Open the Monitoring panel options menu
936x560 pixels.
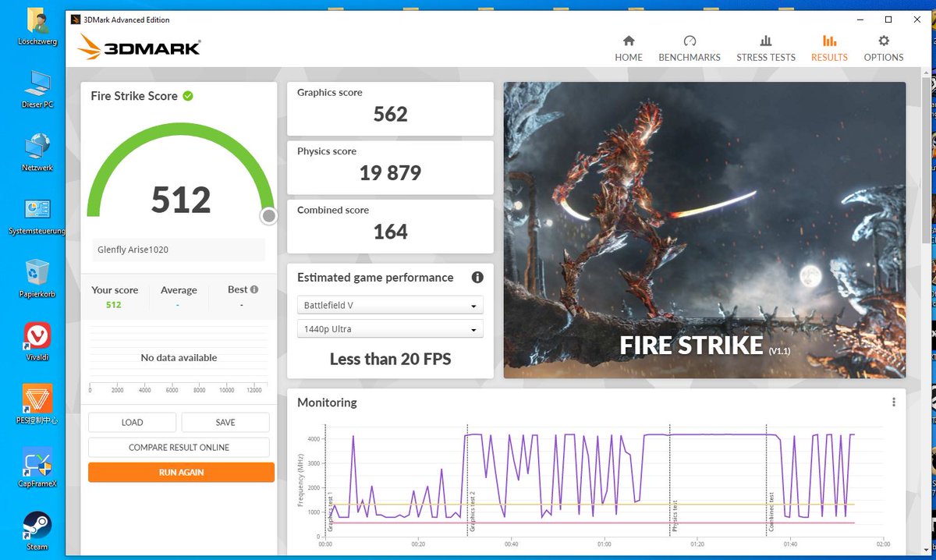[893, 402]
